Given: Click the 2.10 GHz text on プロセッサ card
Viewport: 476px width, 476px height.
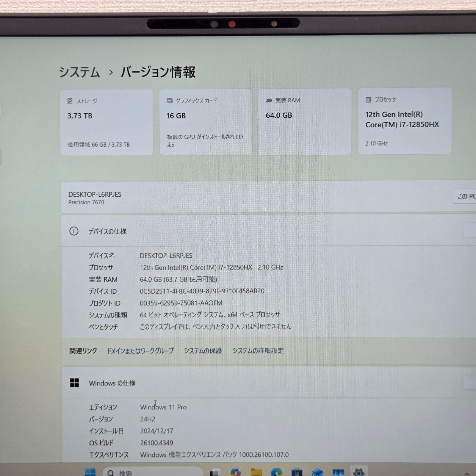Looking at the screenshot, I should 376,143.
